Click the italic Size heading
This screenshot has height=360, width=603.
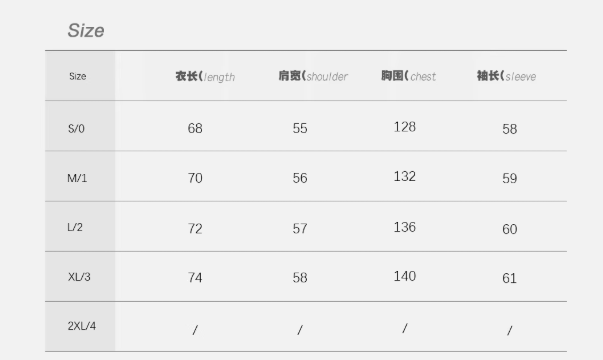[86, 30]
